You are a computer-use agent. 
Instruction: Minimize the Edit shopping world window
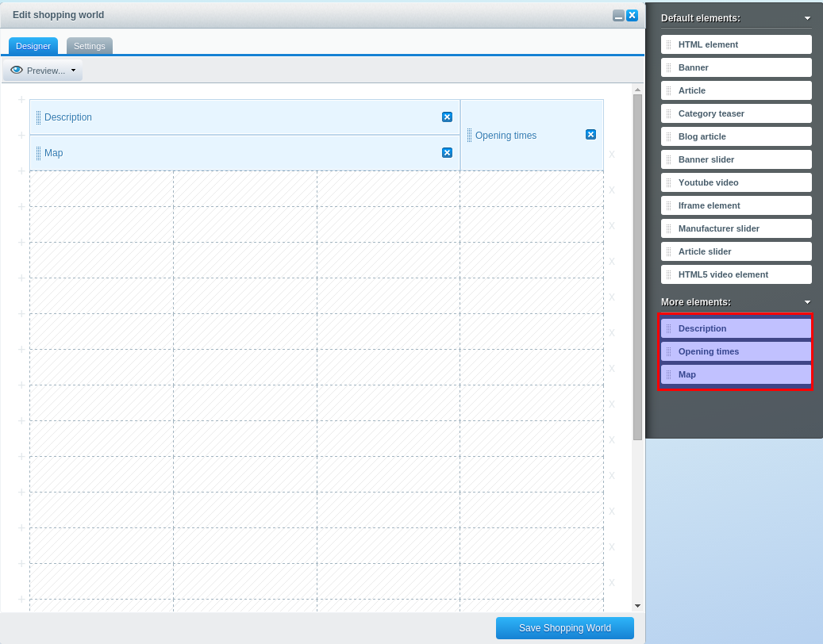(x=618, y=16)
